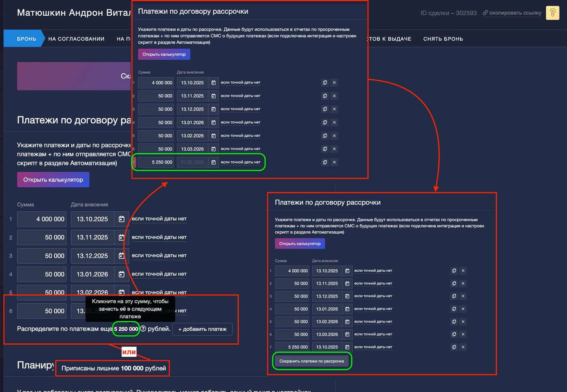The width and height of the screenshot is (567, 392).
Task: Focus the 13.11.2025 date field on main page
Action: [92, 238]
